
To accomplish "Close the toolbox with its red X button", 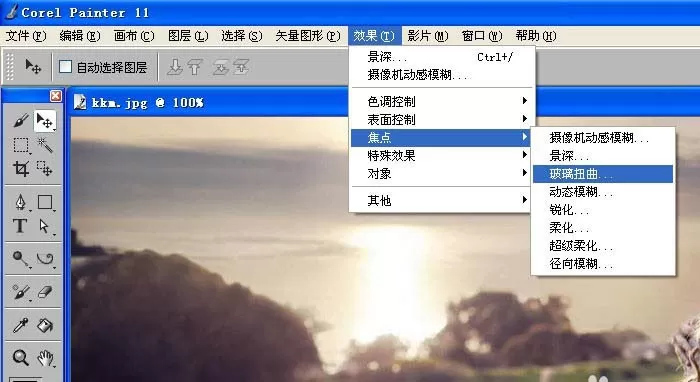I will (56, 96).
